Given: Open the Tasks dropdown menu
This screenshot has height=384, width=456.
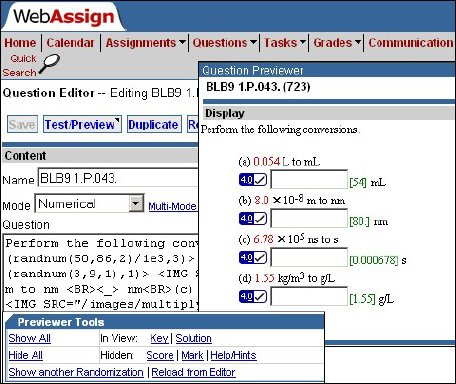Looking at the screenshot, I should click(285, 43).
